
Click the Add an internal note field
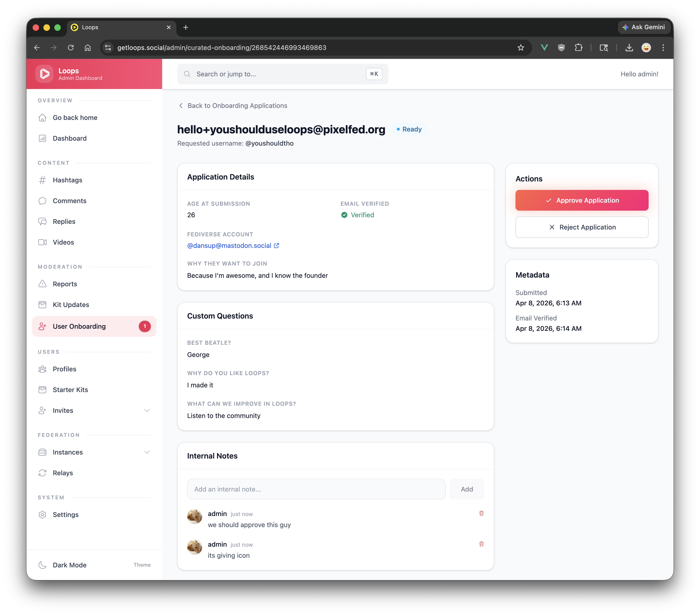pos(316,489)
